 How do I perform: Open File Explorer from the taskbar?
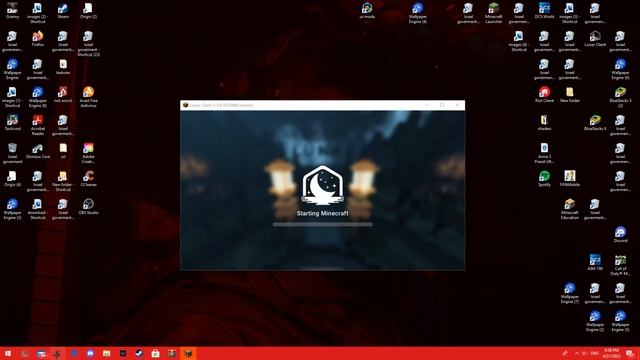[x=107, y=353]
